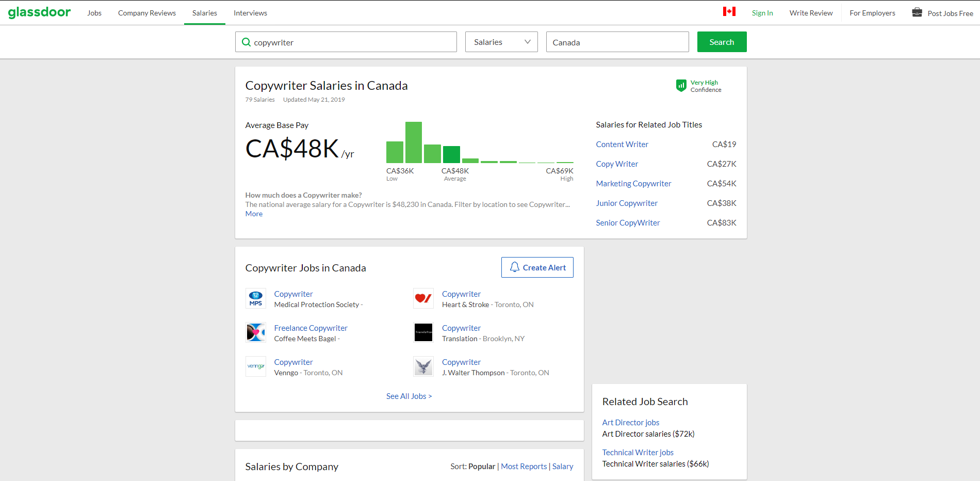
Task: Click 'Art Director salaries ($72k)' text
Action: coord(648,434)
